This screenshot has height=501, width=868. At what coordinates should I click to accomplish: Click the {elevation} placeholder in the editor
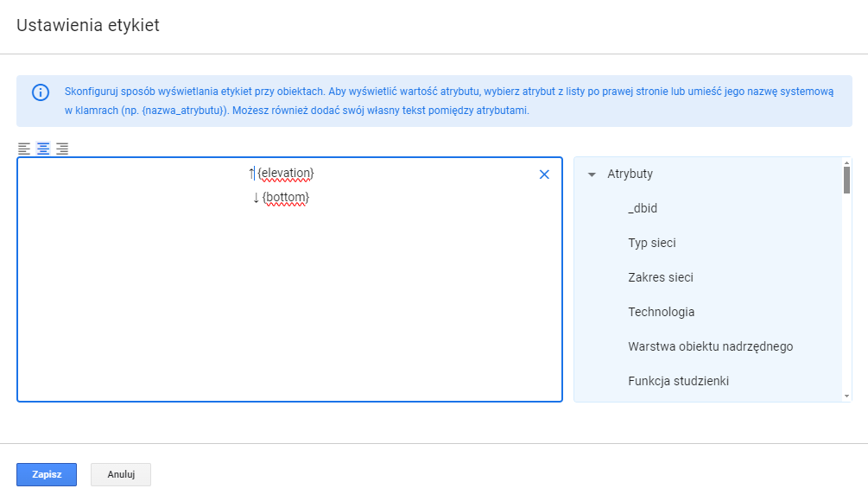[x=286, y=174]
